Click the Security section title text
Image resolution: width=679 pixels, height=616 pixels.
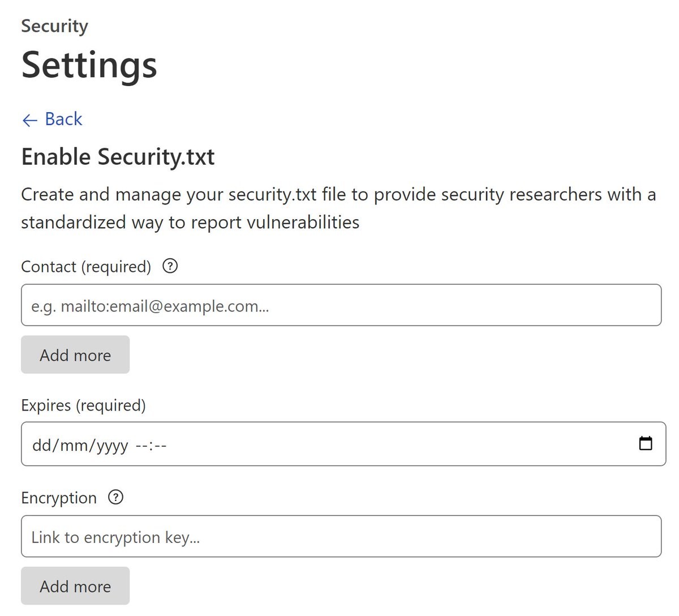coord(54,26)
